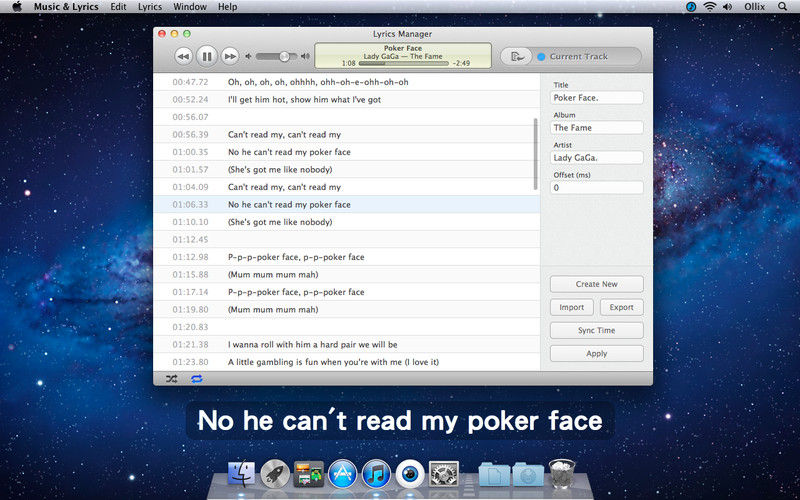Click the Artist field containing Lady GaGa.
This screenshot has width=800, height=500.
point(596,158)
